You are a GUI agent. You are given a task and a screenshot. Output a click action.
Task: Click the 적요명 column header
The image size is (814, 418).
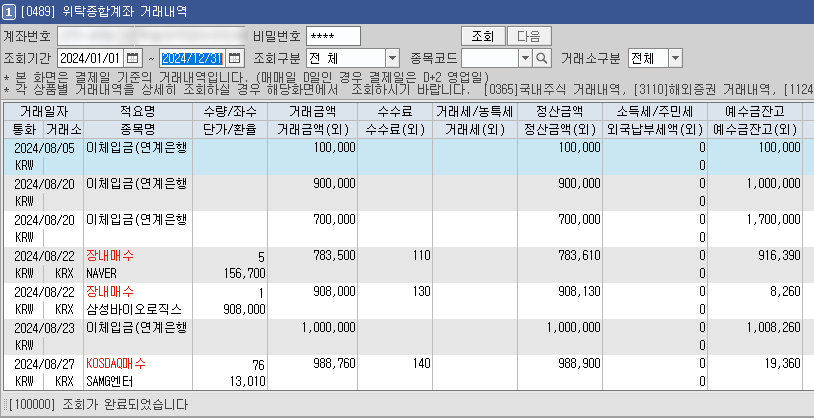(138, 111)
